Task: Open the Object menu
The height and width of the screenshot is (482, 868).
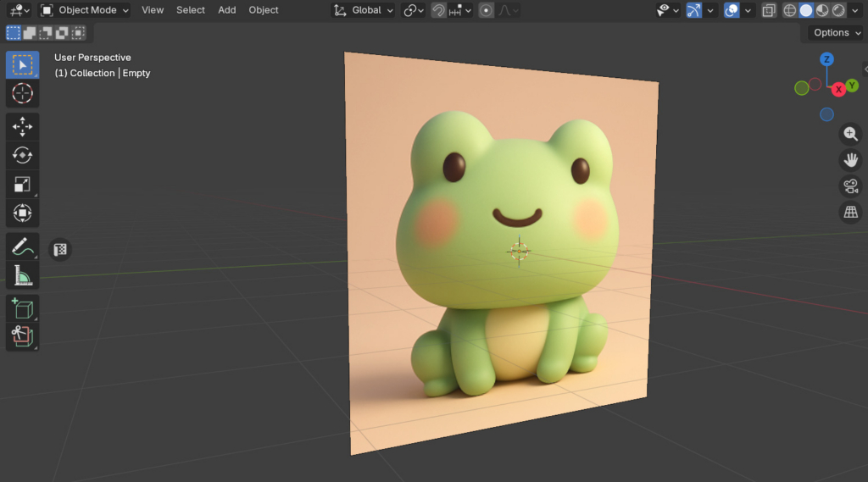Action: (263, 10)
